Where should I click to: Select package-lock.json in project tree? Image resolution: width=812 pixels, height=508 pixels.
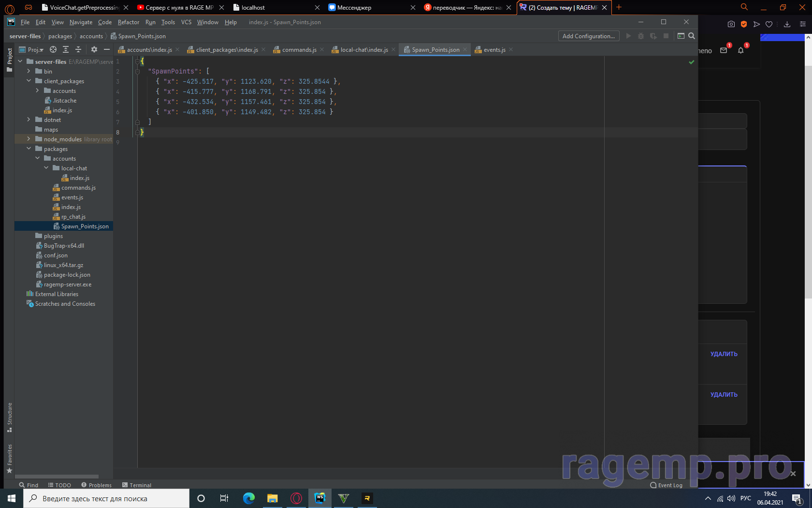[67, 274]
